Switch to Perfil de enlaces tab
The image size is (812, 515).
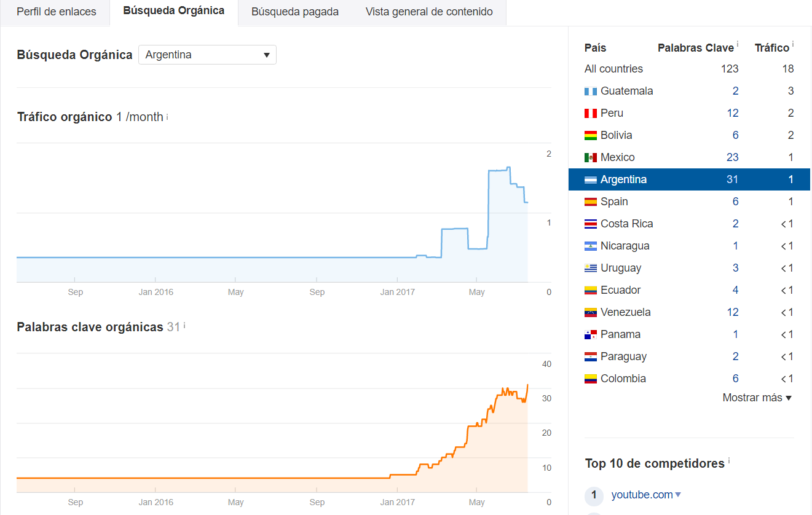(x=57, y=12)
